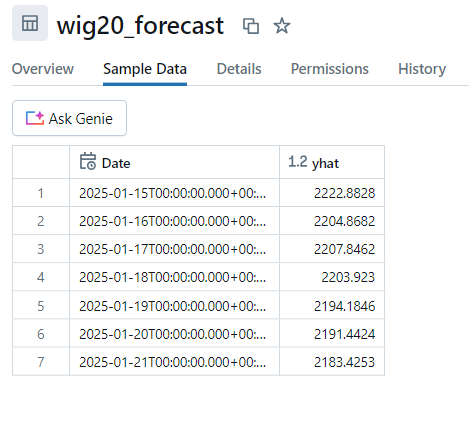This screenshot has width=469, height=423.
Task: Click date cell 2025-01-18T00:00:00.000
Action: [x=174, y=277]
